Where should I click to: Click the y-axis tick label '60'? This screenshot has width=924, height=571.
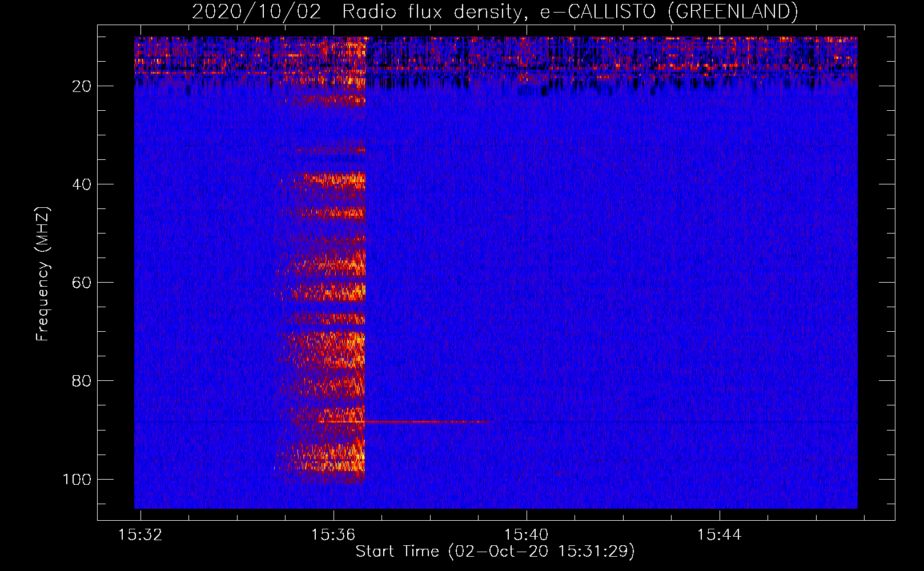82,283
